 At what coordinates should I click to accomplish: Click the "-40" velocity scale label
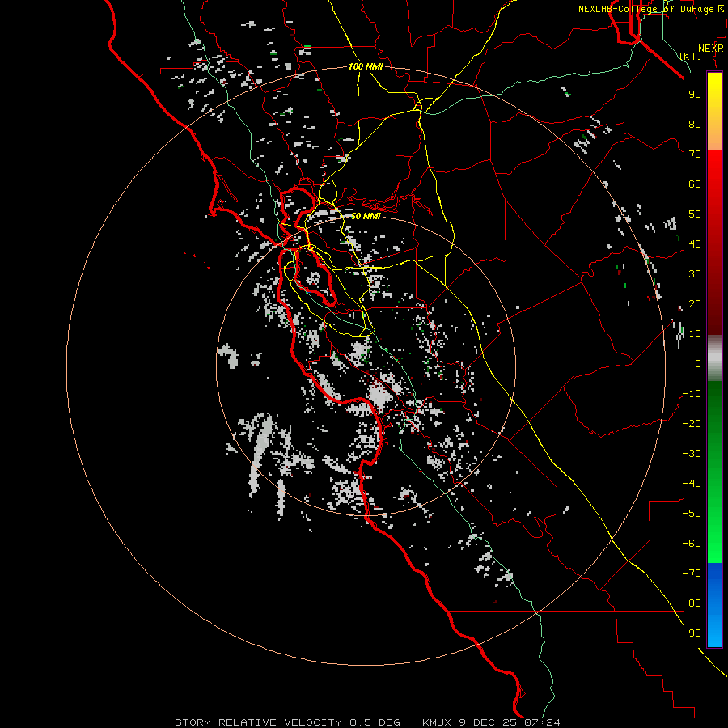[692, 484]
